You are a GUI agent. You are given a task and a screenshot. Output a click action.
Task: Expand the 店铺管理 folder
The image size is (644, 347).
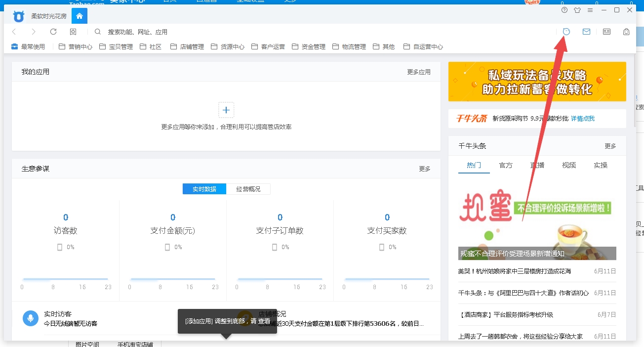coord(187,46)
